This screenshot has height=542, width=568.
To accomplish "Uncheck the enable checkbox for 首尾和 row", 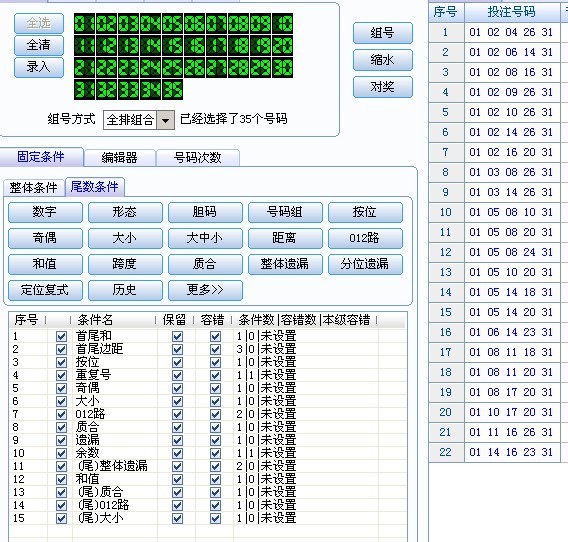I will click(x=61, y=337).
